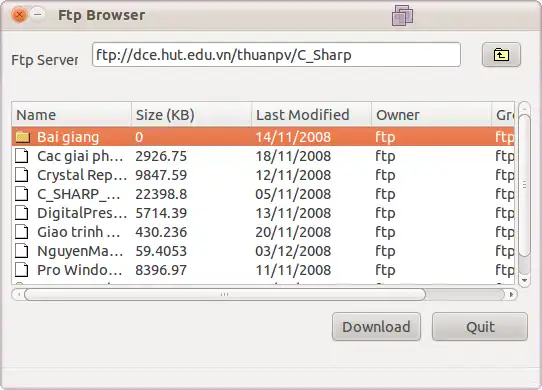The height and width of the screenshot is (390, 542).
Task: Select the file Cac giai ph…
Action: click(263, 156)
